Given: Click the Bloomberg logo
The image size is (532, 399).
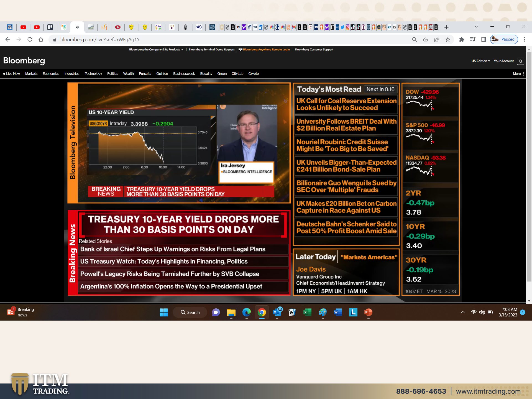Looking at the screenshot, I should 24,61.
